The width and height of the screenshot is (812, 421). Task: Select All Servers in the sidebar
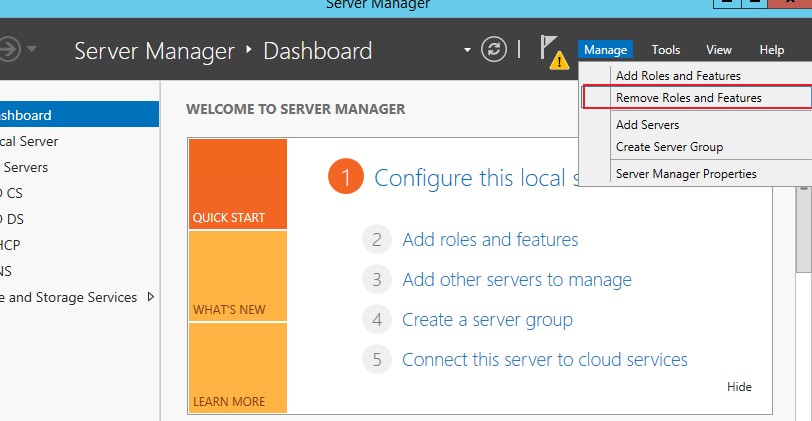(79, 167)
